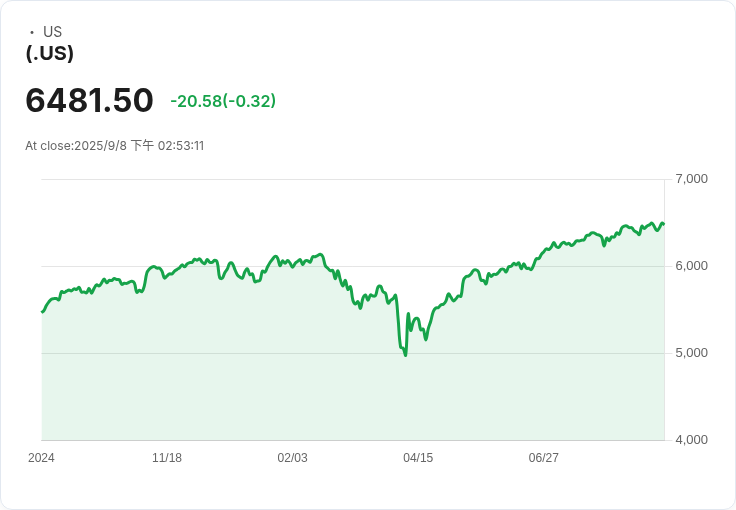Click the latest endpoint of the price line

point(663,224)
